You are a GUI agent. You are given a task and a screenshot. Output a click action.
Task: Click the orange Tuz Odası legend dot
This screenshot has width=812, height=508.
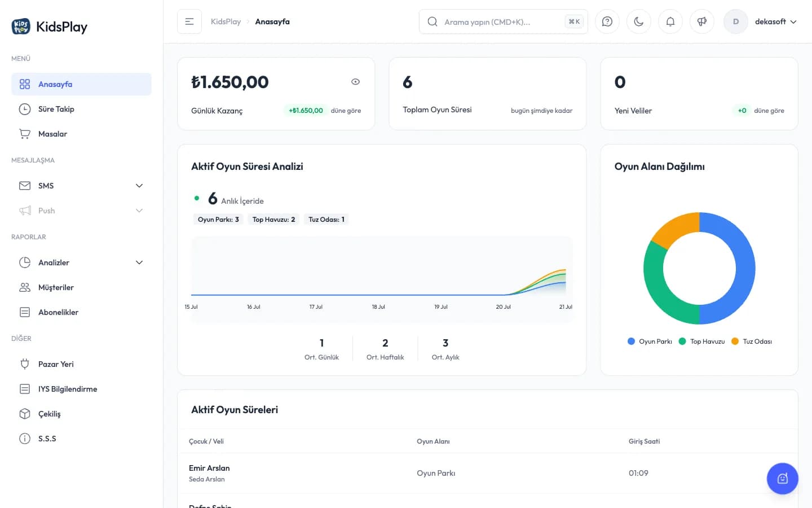(735, 341)
